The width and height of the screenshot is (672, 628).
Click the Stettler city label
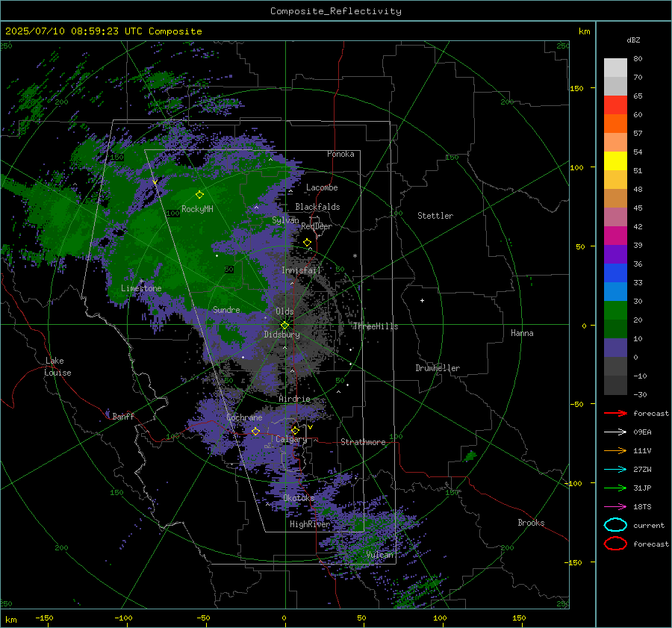coord(435,216)
